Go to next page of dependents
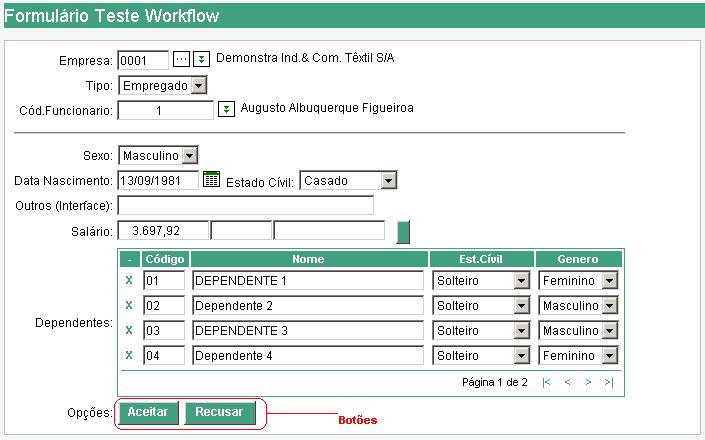Image resolution: width=705 pixels, height=440 pixels. click(588, 382)
